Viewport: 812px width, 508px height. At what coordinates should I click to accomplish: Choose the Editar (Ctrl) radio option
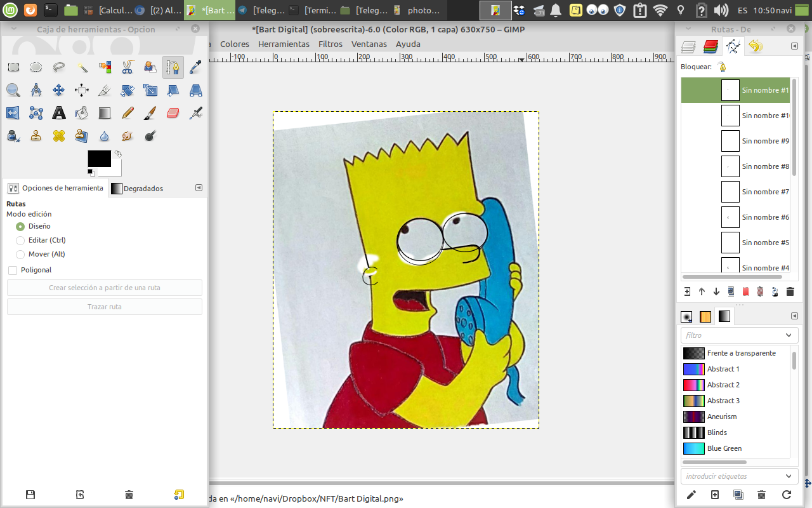[20, 240]
